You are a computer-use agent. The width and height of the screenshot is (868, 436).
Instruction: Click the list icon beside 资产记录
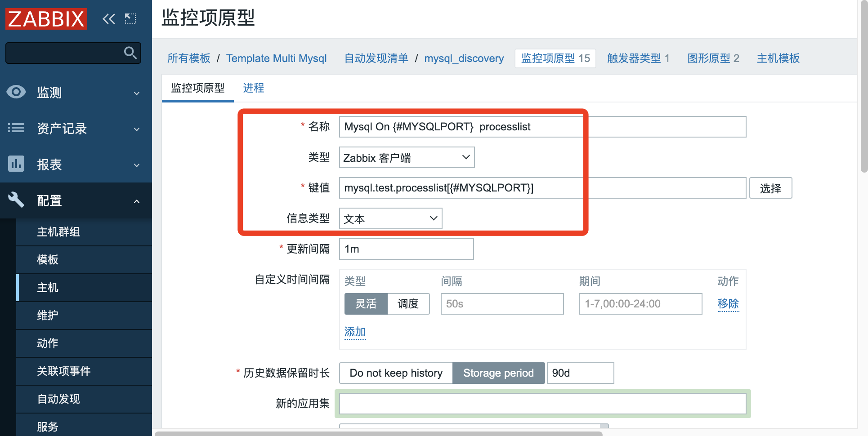(16, 129)
